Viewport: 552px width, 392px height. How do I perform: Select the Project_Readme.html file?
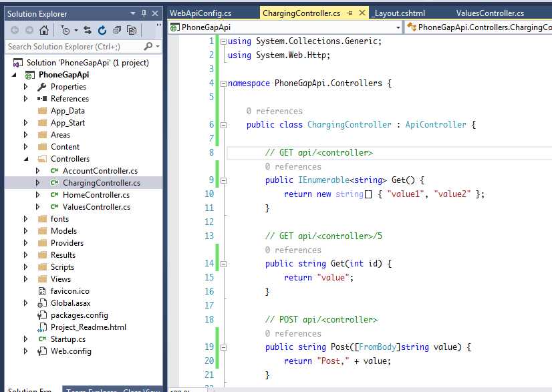[88, 327]
